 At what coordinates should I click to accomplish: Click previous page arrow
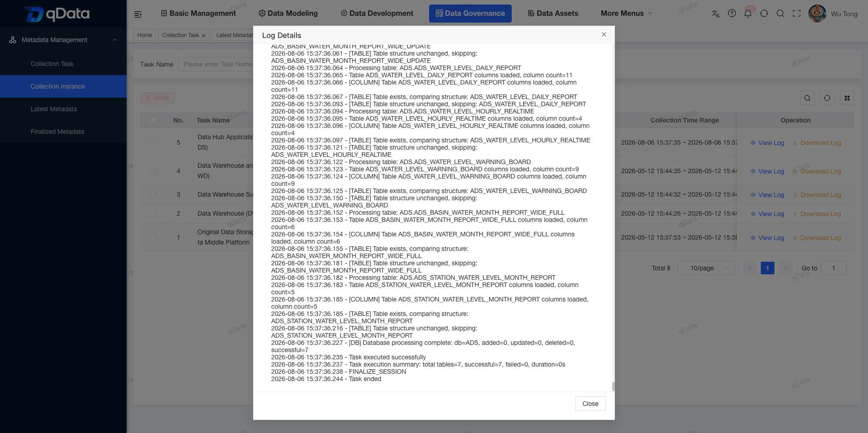coord(750,268)
